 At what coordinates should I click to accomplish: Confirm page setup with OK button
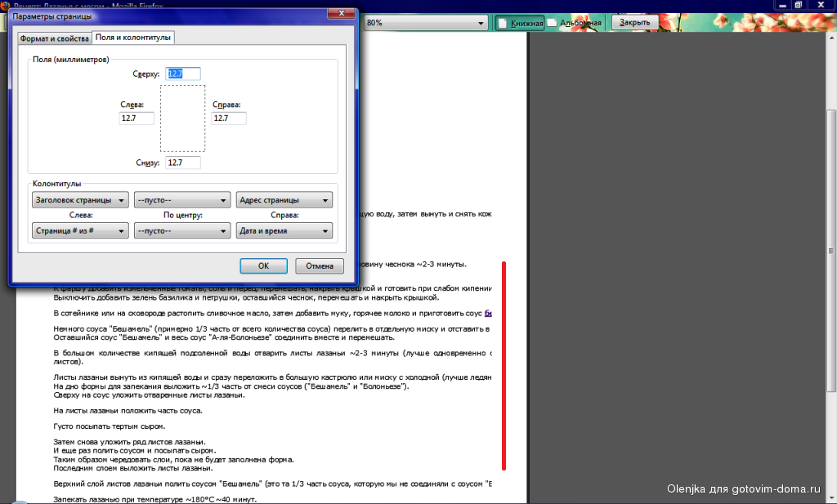point(264,265)
